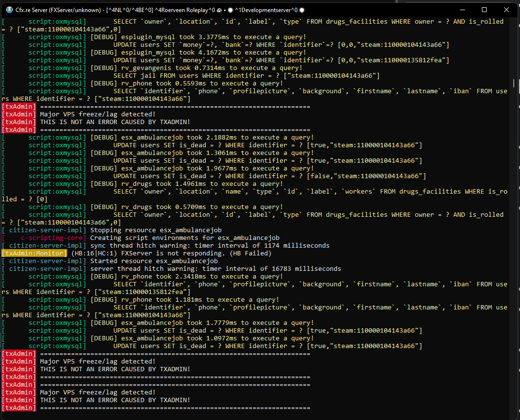Click the yellow txAdmin:Monitor tag
The width and height of the screenshot is (520, 420).
click(34, 253)
